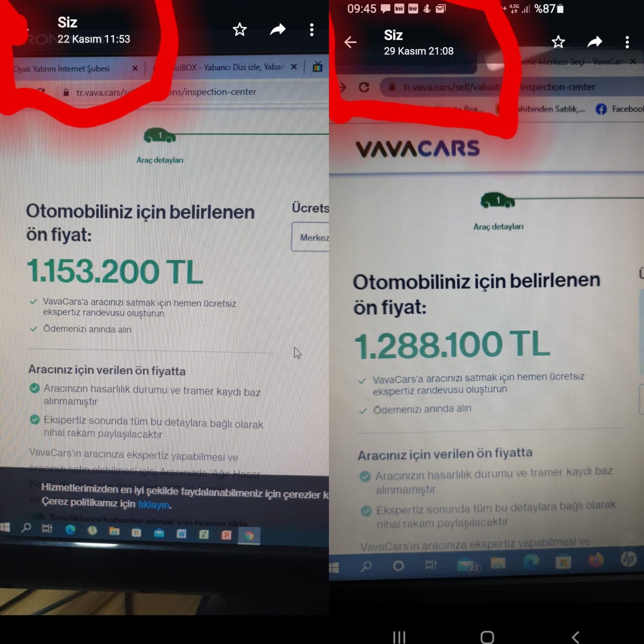Screen dimensions: 644x644
Task: Forward the 29 Kasım 21:08 image
Action: [x=595, y=42]
